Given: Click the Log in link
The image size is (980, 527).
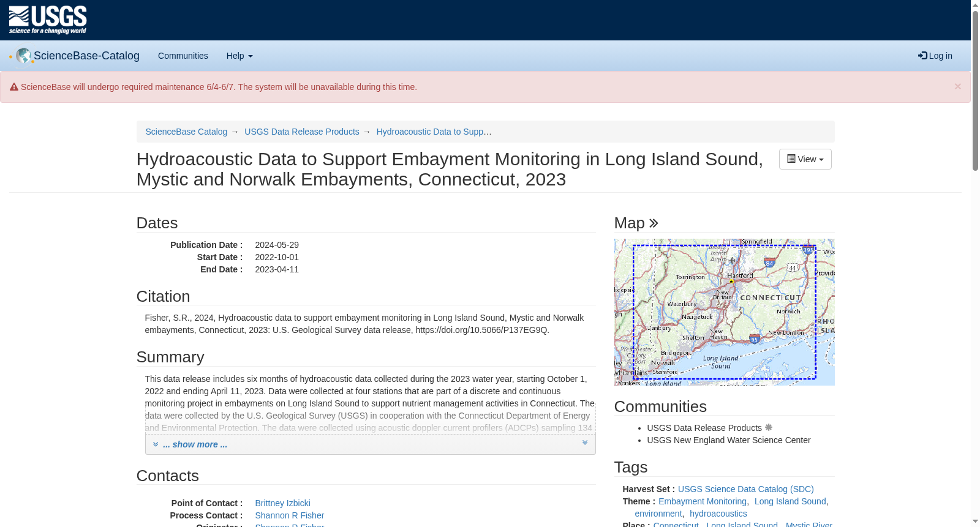Looking at the screenshot, I should point(935,56).
